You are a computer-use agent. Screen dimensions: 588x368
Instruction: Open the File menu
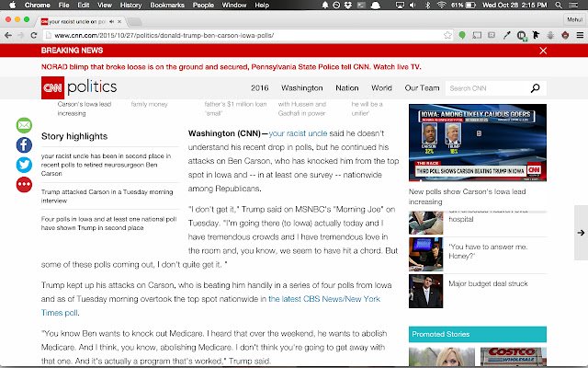click(63, 5)
